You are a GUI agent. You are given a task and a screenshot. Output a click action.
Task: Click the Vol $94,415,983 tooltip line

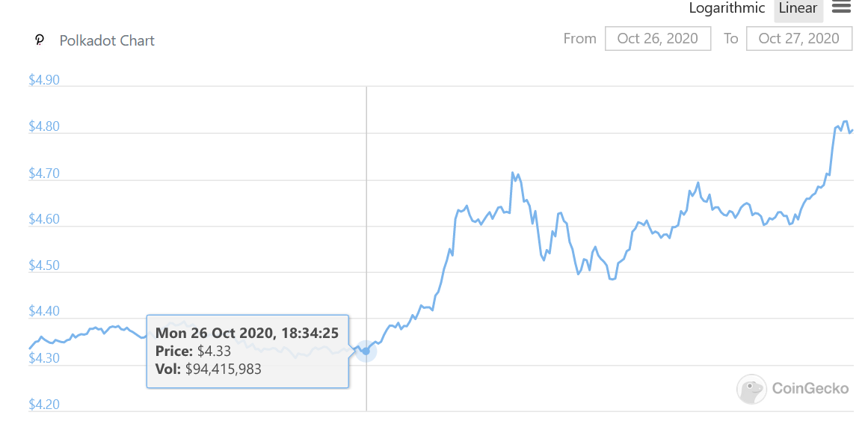(208, 369)
